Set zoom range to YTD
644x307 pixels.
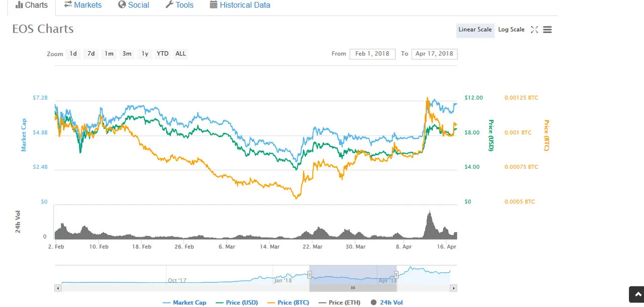(x=163, y=54)
